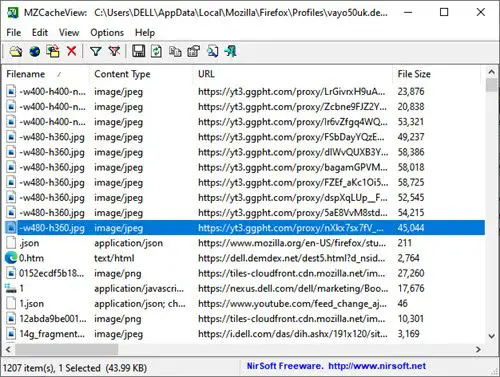
Task: Click the image icon beside 14g_fragment...
Action: tap(11, 334)
